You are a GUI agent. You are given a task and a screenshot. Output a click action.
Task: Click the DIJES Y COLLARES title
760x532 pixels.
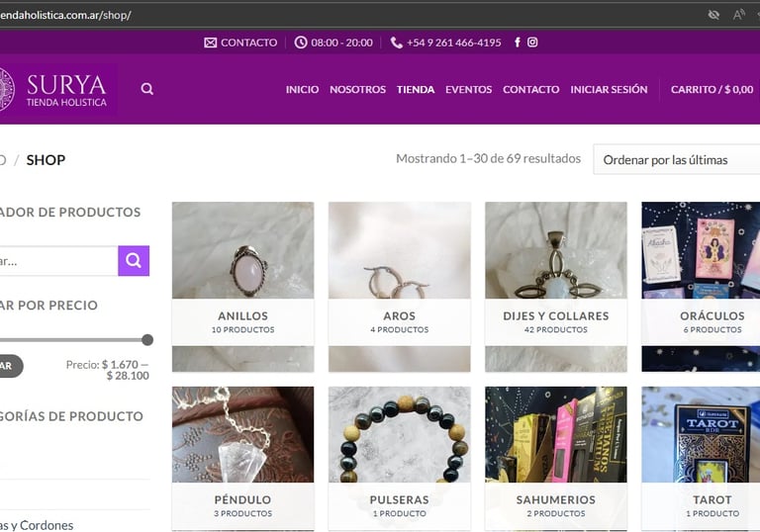(x=556, y=315)
